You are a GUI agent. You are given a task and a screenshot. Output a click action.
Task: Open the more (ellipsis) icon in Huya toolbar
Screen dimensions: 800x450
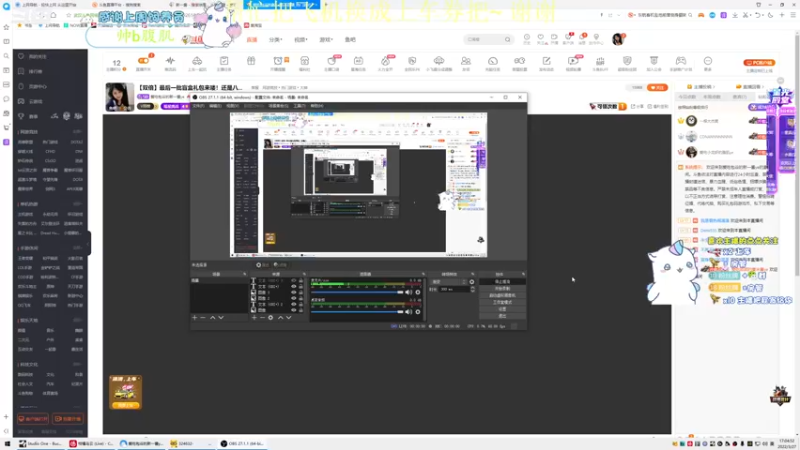[708, 61]
